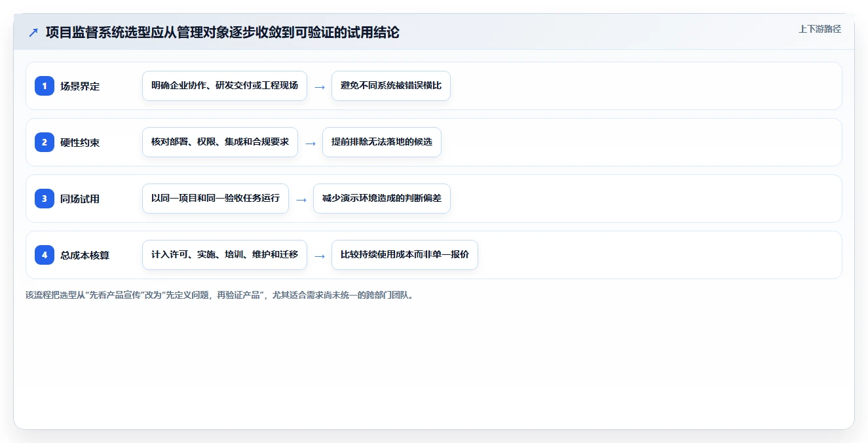The image size is (868, 443).
Task: Select step number 4 badge
Action: coord(45,255)
